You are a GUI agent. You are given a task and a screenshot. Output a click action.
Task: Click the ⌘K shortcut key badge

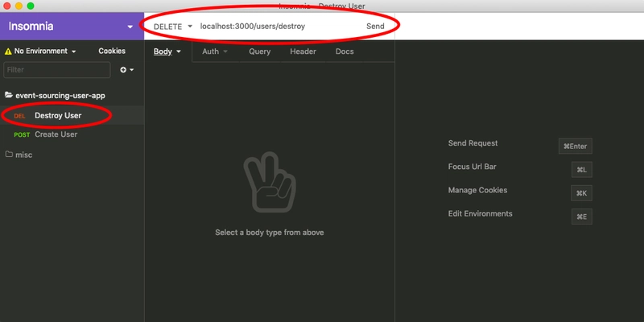click(x=581, y=193)
